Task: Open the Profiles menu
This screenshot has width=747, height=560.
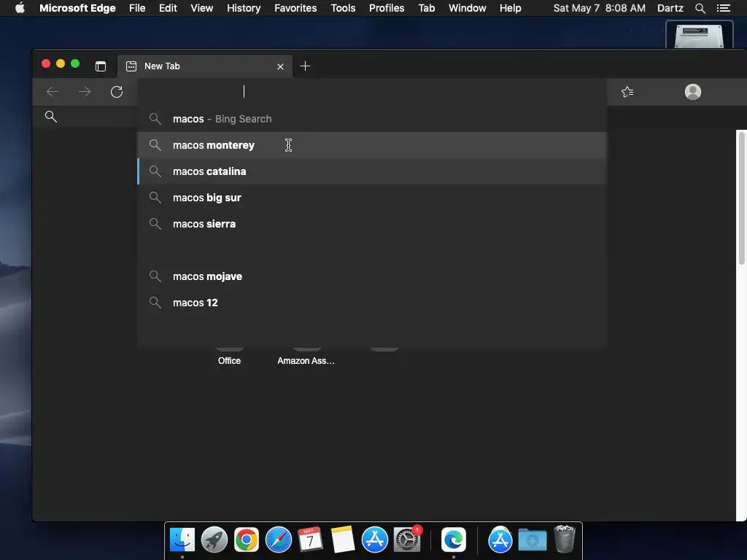Action: 387,8
